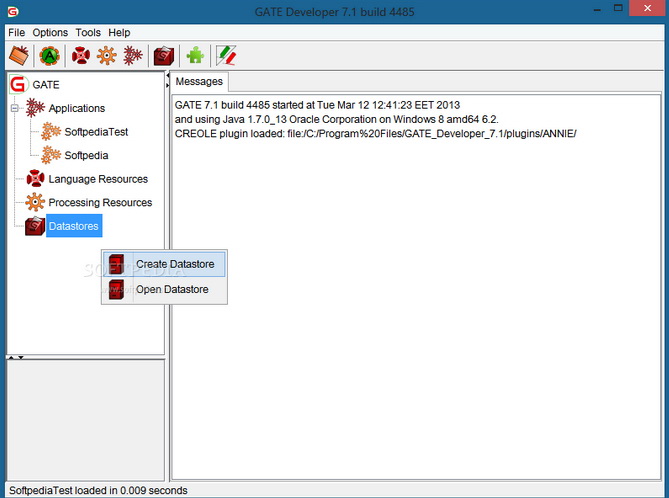Select SoftpediaTest in the tree
The height and width of the screenshot is (498, 669).
[96, 132]
